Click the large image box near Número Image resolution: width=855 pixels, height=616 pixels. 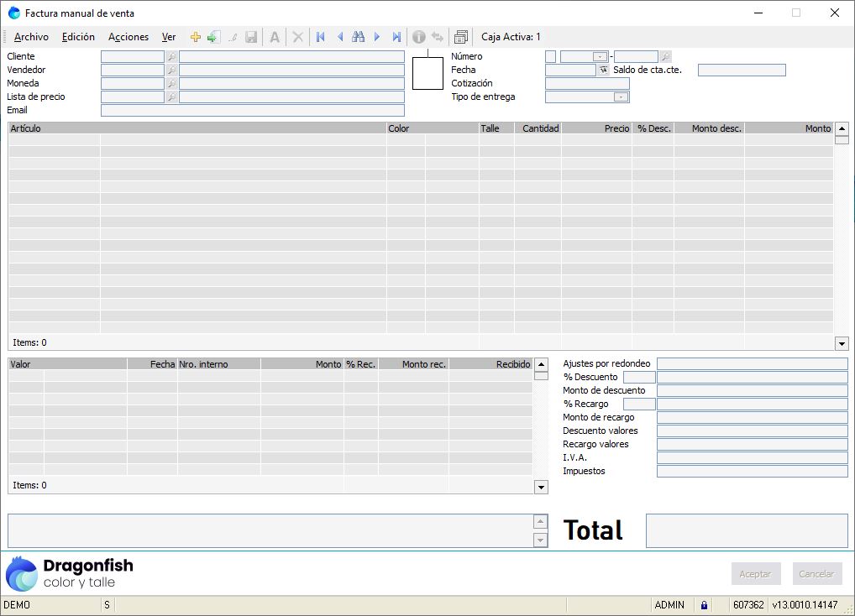tap(427, 74)
